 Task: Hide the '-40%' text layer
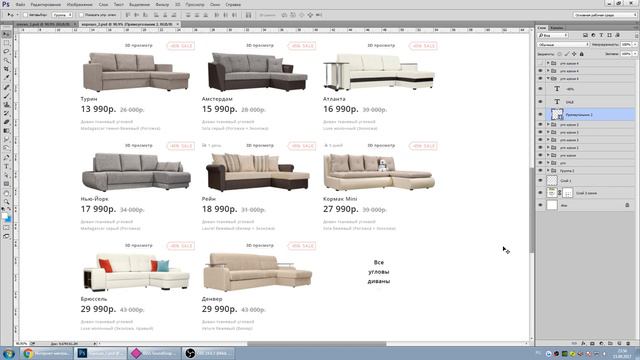pyautogui.click(x=540, y=89)
